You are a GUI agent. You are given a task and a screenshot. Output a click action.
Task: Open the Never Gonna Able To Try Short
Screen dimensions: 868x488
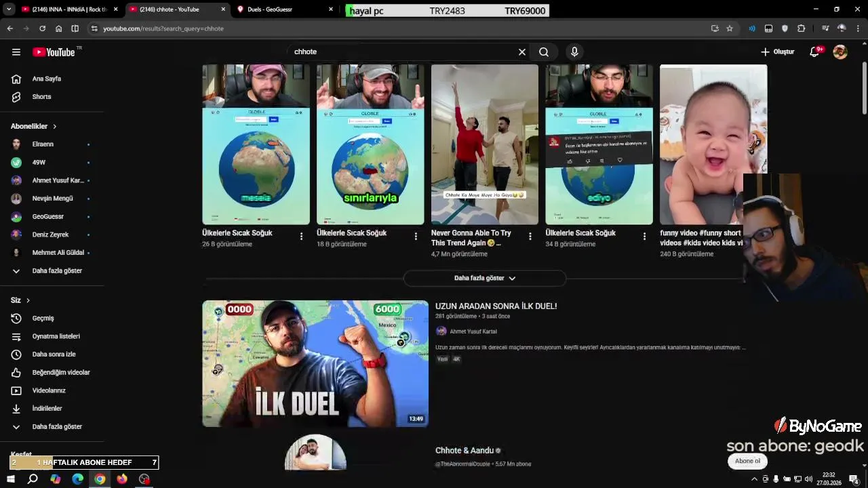(x=485, y=144)
